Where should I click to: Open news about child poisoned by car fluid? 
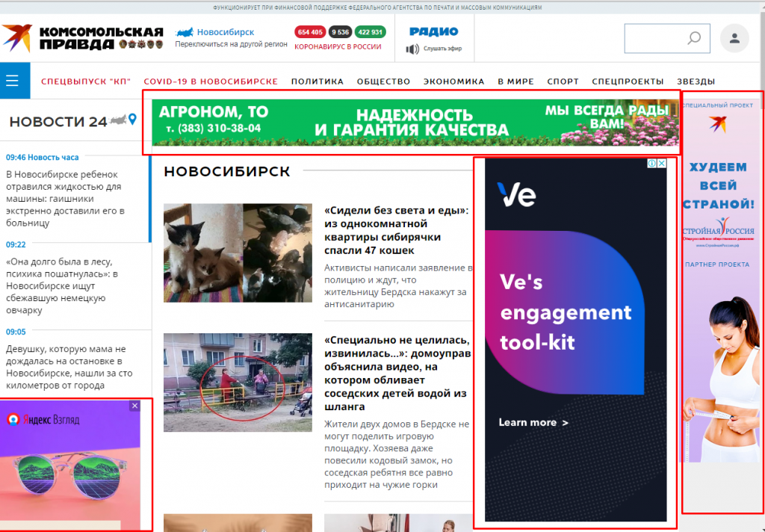click(66, 199)
